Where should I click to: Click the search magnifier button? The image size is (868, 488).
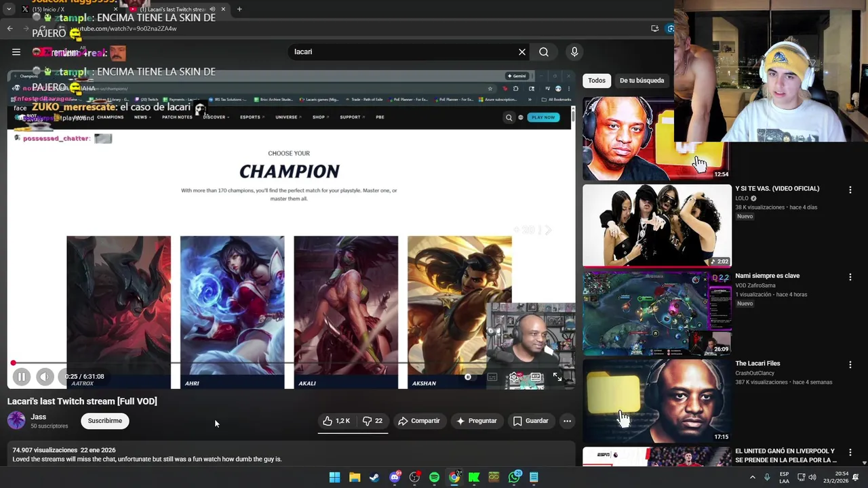544,52
